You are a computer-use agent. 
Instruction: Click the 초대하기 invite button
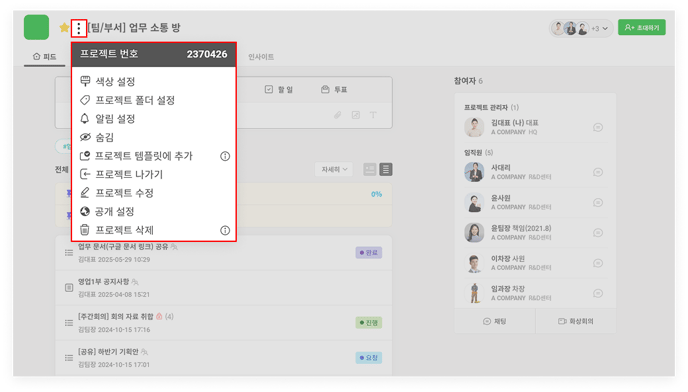click(642, 28)
